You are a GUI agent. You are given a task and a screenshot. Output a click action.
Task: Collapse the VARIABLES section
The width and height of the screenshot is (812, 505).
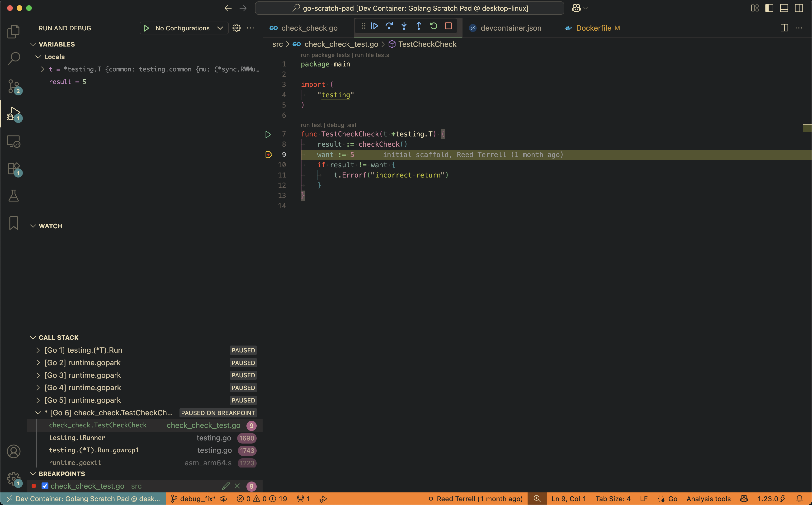pyautogui.click(x=33, y=44)
